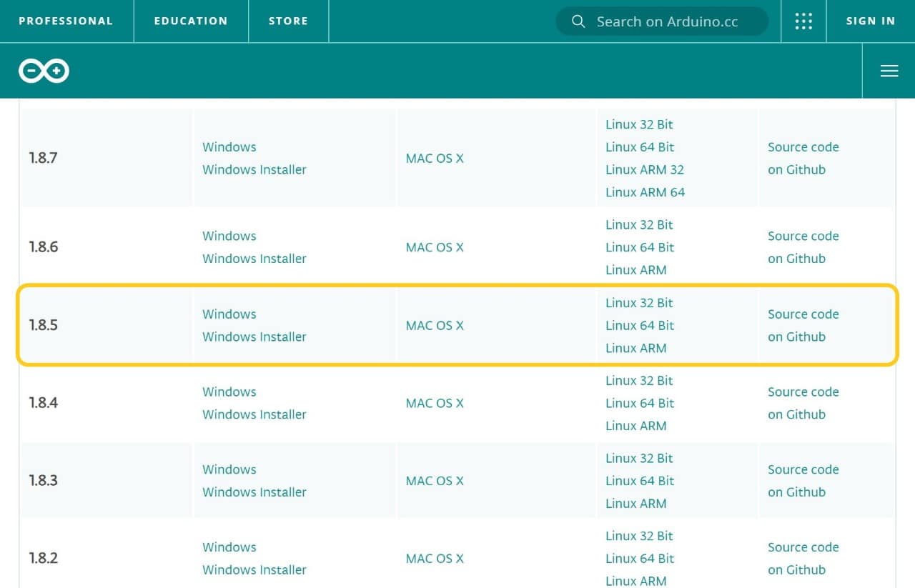Select the version number text 1.8.2

point(44,558)
